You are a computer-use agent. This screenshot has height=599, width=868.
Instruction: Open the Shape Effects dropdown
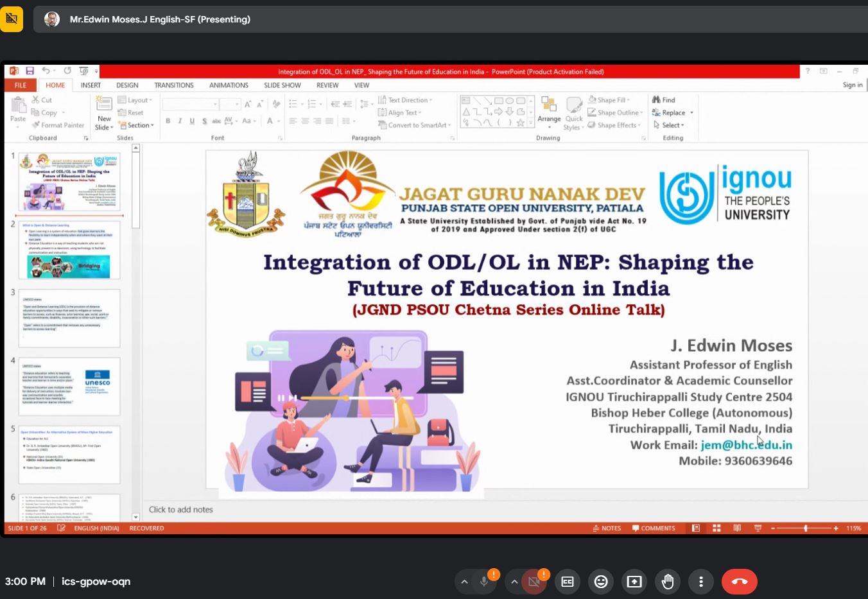[614, 125]
